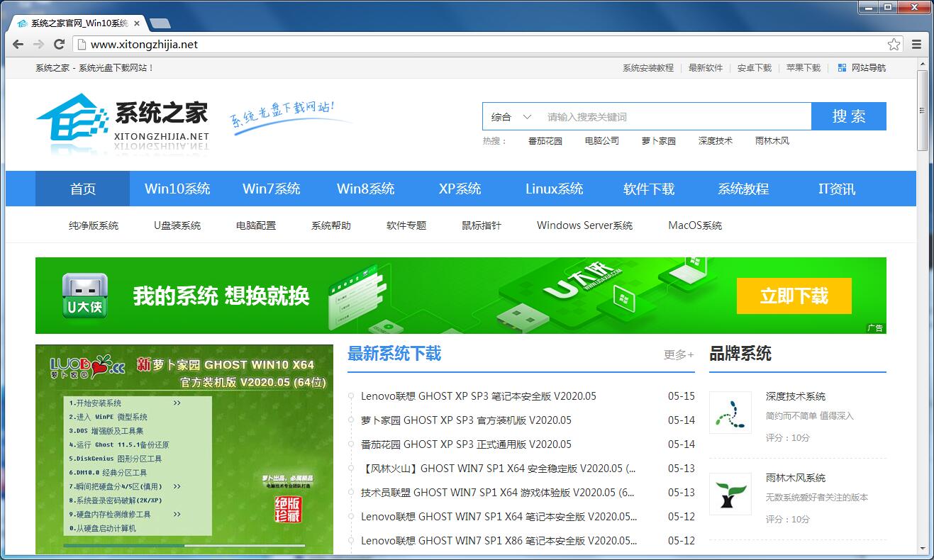
Task: Click the 深度技术系统 brand logo
Action: tap(730, 413)
